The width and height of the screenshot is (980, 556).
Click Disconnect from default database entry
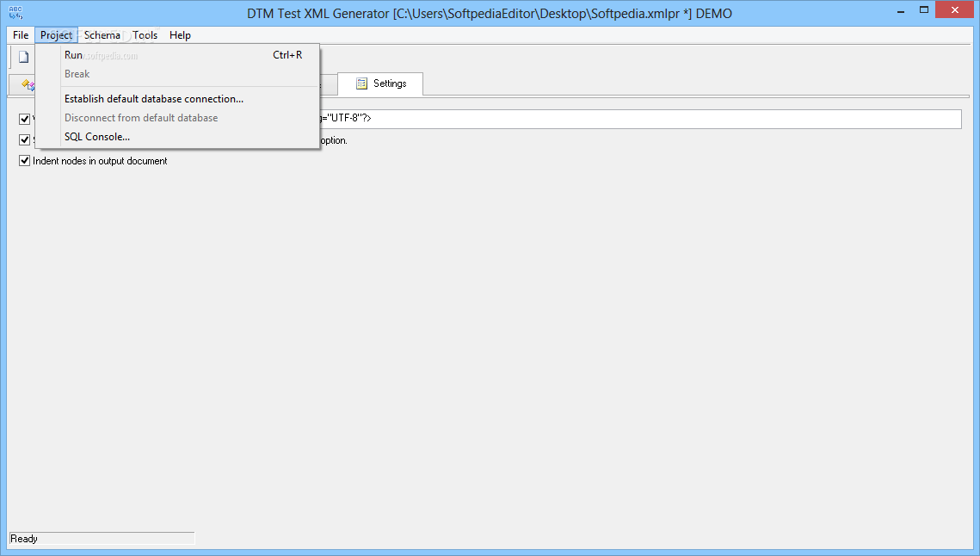pyautogui.click(x=177, y=118)
